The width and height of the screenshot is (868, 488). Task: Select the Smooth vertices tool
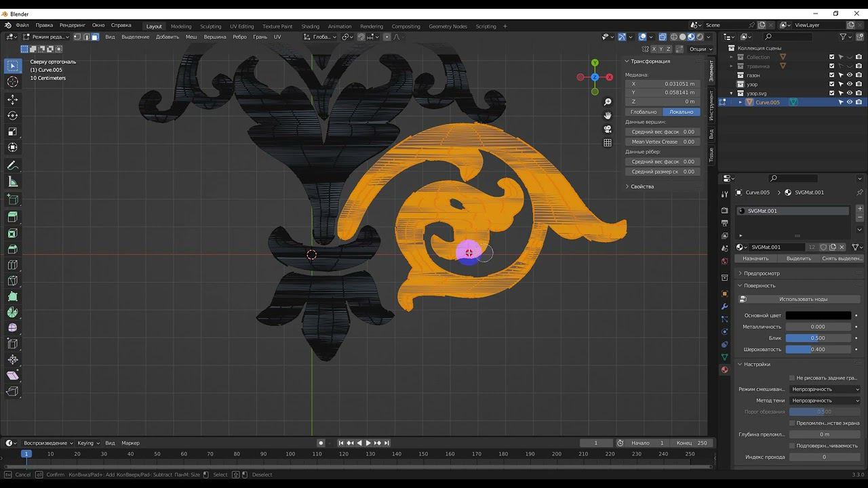[x=12, y=328]
